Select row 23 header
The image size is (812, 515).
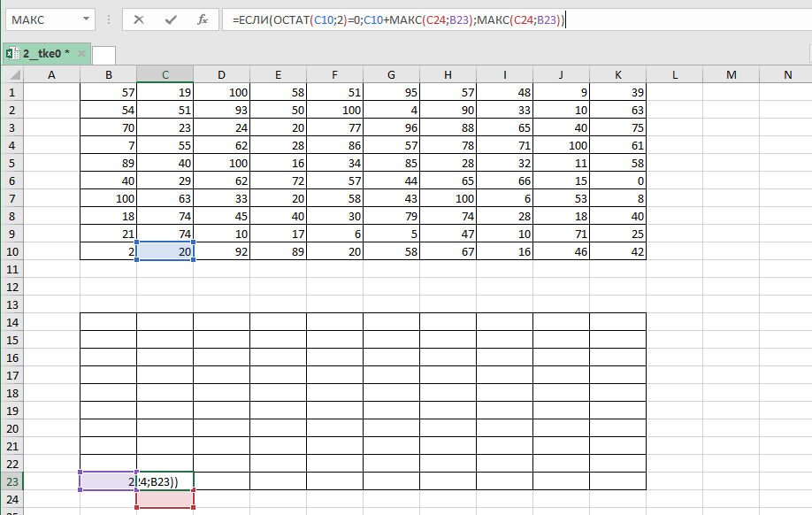pos(11,481)
